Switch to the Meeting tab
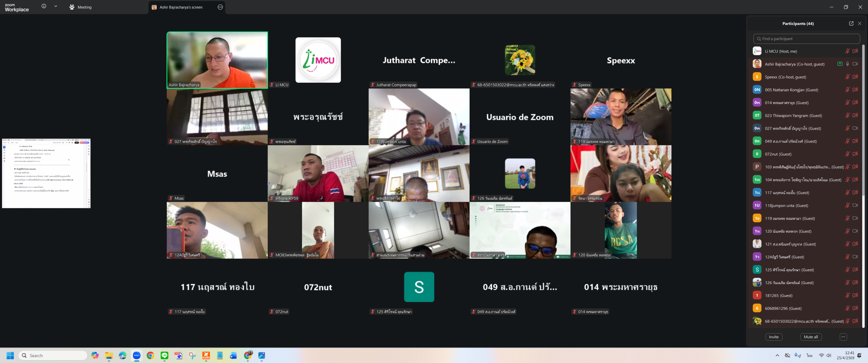The width and height of the screenshot is (868, 363). (81, 7)
